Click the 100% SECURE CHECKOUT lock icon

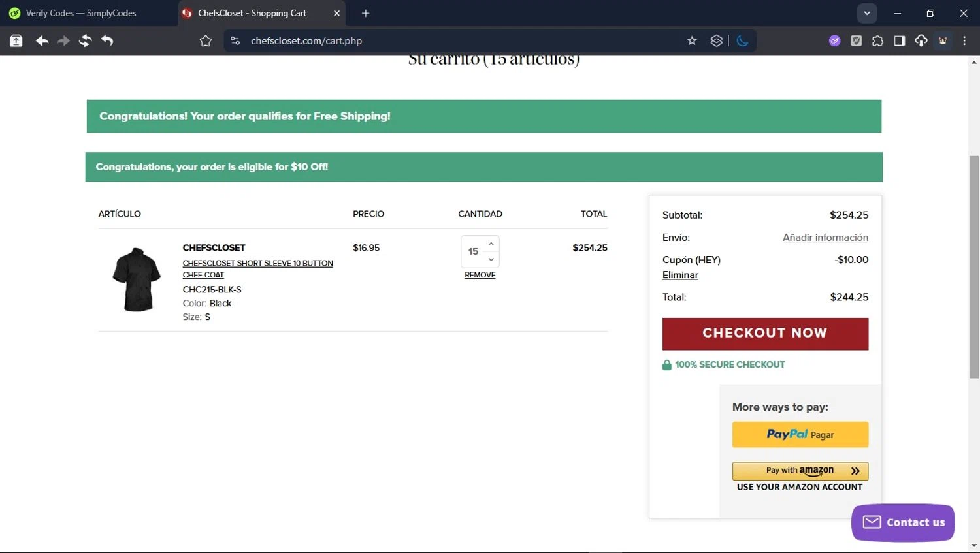pos(667,365)
